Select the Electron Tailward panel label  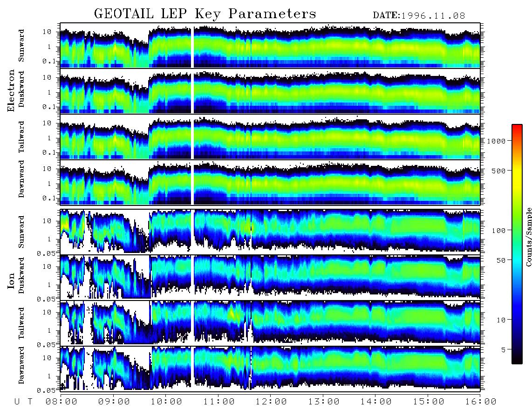(x=21, y=137)
